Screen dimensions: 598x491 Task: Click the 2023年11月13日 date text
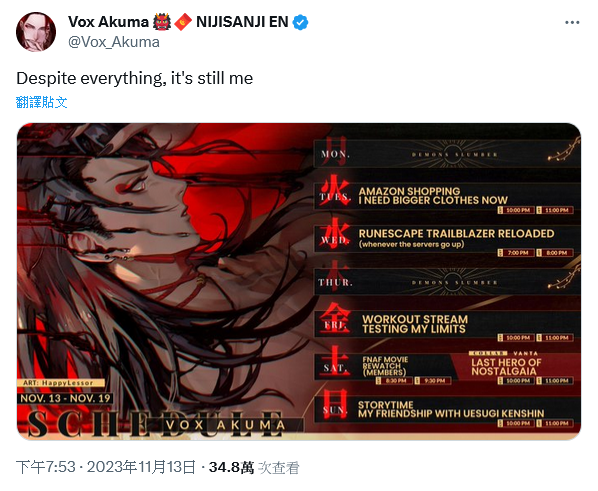point(141,467)
